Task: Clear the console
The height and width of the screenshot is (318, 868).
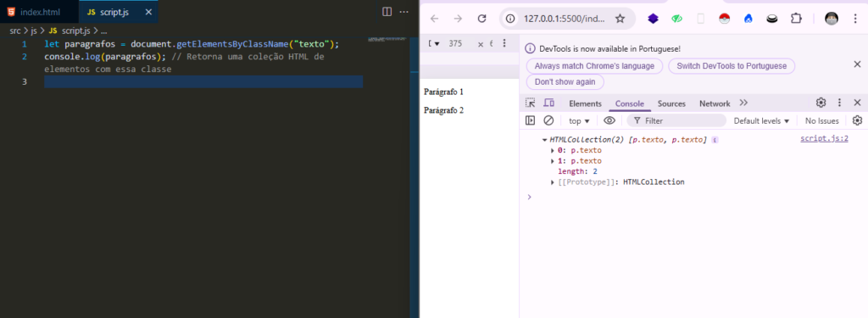Action: [x=548, y=120]
